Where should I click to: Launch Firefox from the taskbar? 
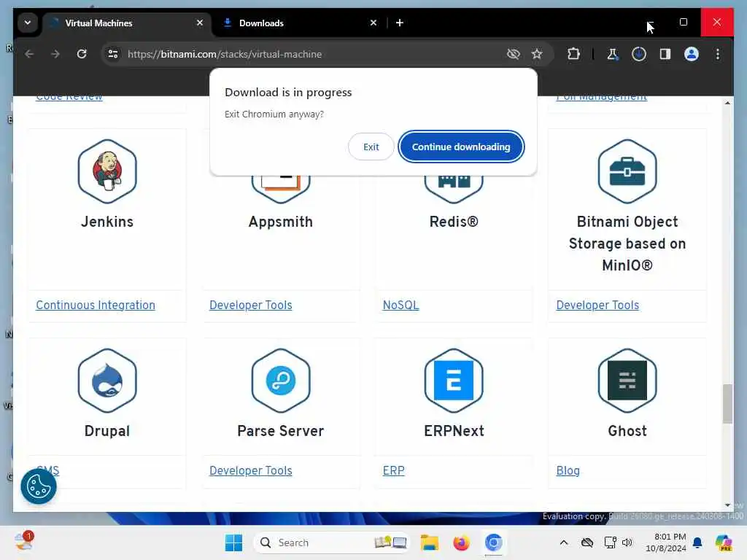click(x=461, y=542)
